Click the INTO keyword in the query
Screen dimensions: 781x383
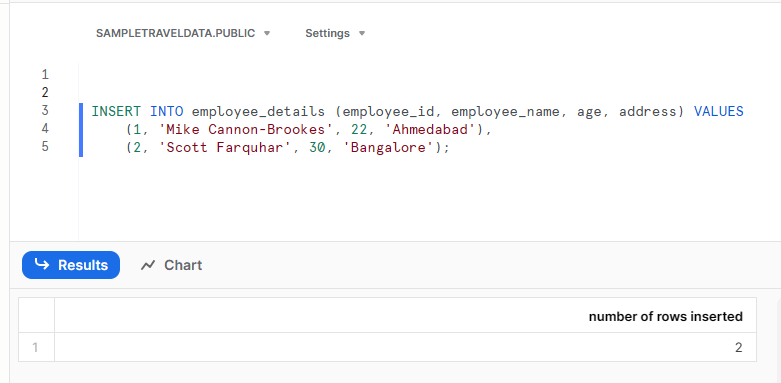coord(167,112)
